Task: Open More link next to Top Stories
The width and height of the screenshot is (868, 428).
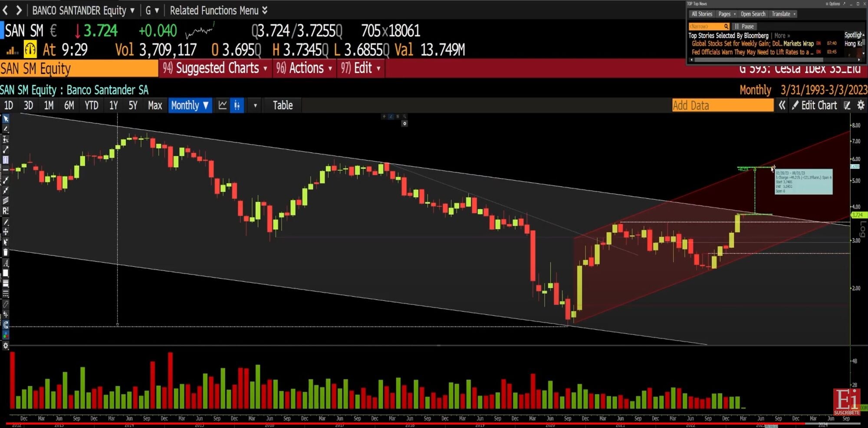Action: pyautogui.click(x=782, y=36)
